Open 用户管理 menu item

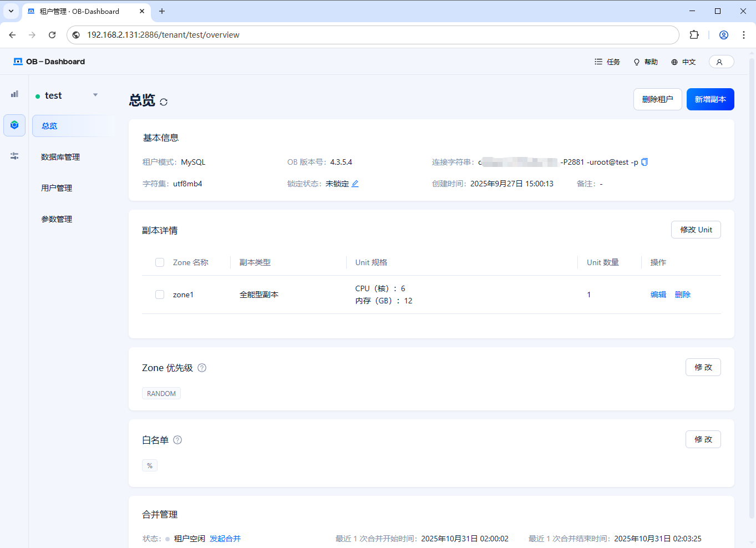(57, 188)
